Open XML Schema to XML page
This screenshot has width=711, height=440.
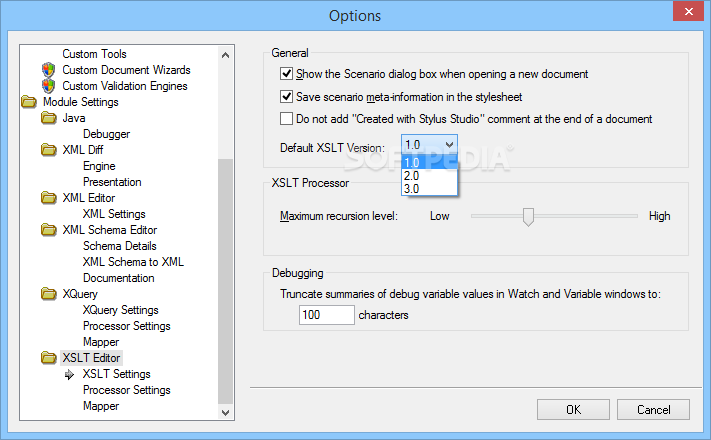coord(133,262)
